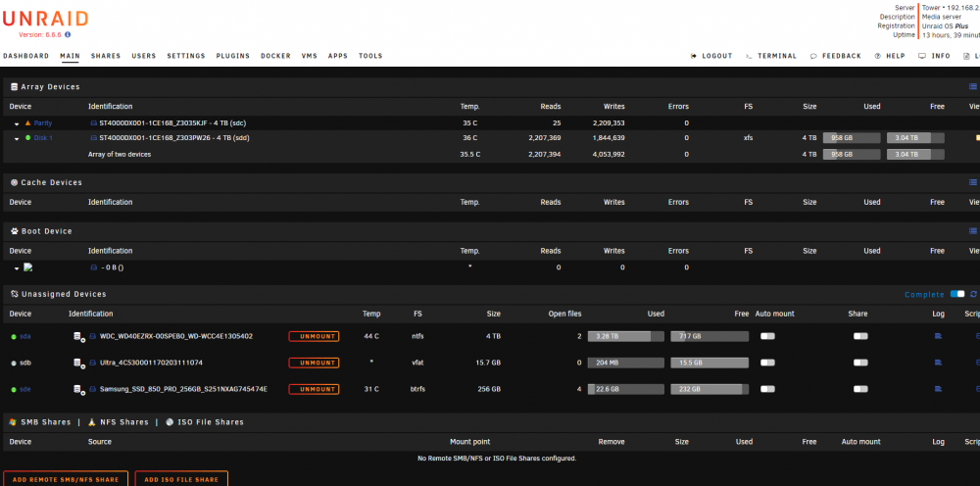The image size is (980, 486).
Task: Toggle Cache Devices list view icon
Action: 972,182
